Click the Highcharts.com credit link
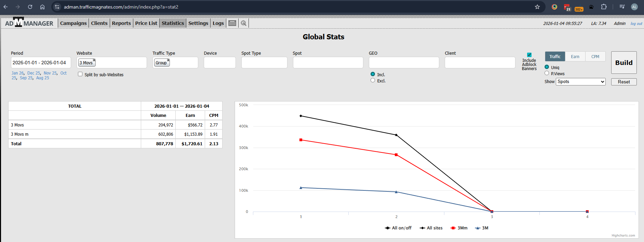The image size is (644, 242). 623,236
